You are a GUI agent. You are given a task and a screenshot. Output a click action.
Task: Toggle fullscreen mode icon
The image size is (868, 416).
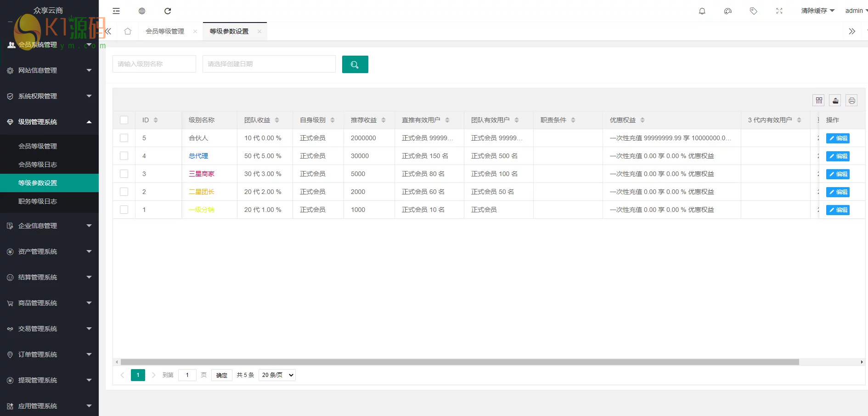point(779,11)
